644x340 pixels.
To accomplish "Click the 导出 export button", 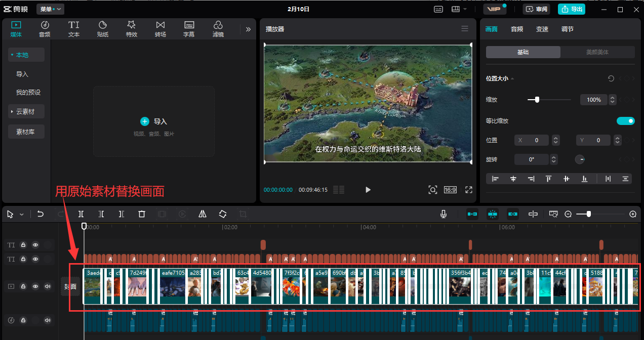I will (x=571, y=9).
